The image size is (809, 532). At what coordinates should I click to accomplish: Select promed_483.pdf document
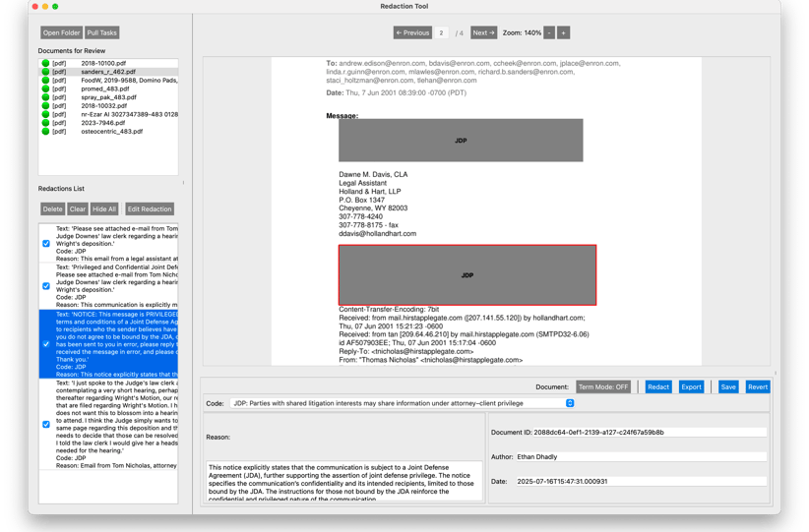(x=108, y=89)
